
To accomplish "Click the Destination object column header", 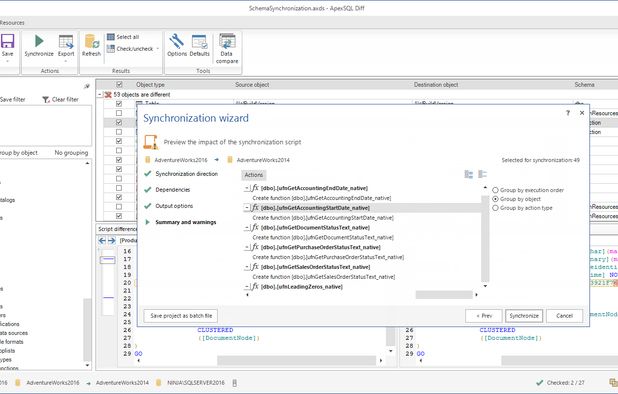I will click(436, 85).
